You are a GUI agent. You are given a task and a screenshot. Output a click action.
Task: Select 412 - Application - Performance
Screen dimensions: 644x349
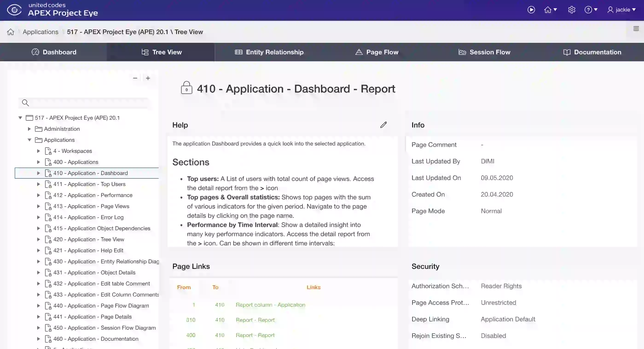pyautogui.click(x=93, y=195)
